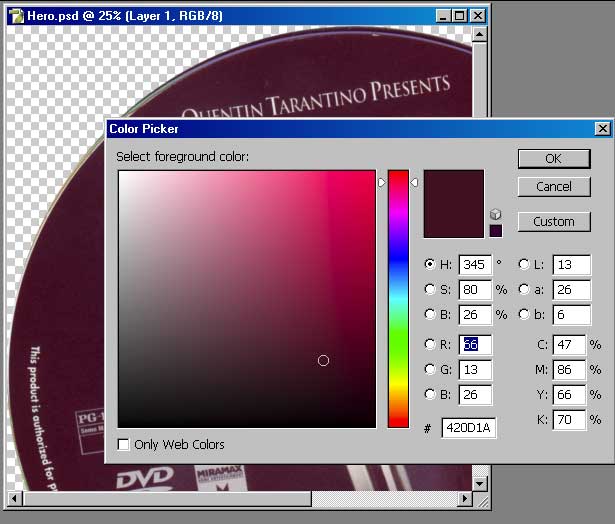
Task: Click the L field showing 13
Action: pos(571,265)
